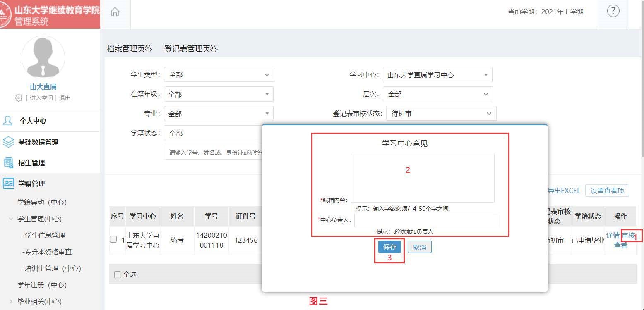Viewport: 644px width, 310px height.
Task: Click the settings gear under the avatar
Action: pyautogui.click(x=18, y=98)
